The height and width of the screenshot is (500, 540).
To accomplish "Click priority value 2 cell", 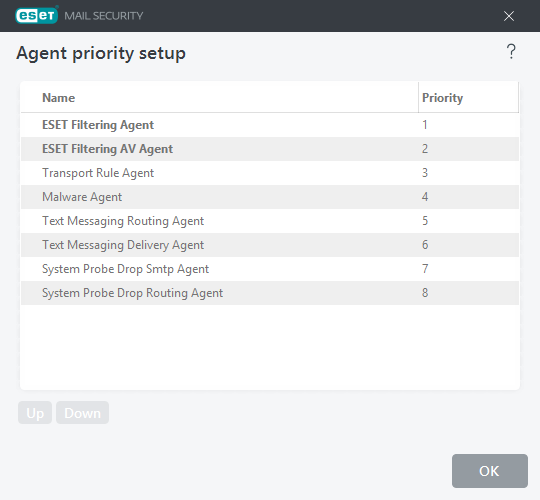I will (468, 149).
